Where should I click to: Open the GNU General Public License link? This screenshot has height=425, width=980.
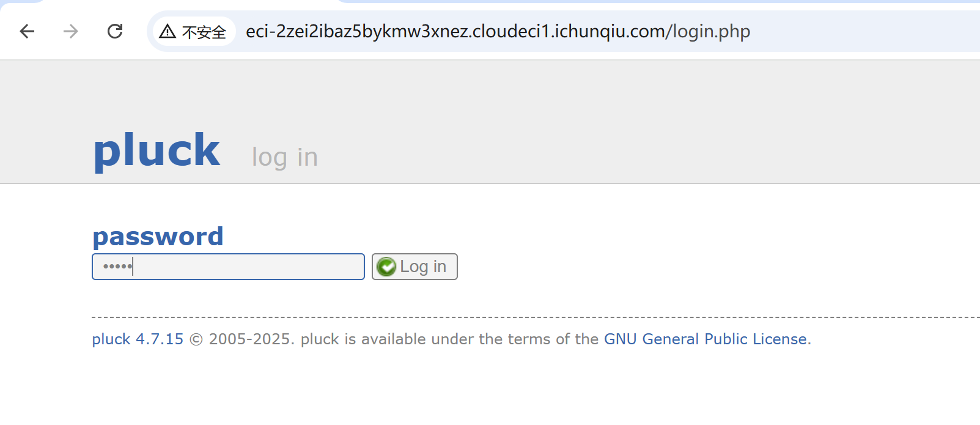[706, 339]
